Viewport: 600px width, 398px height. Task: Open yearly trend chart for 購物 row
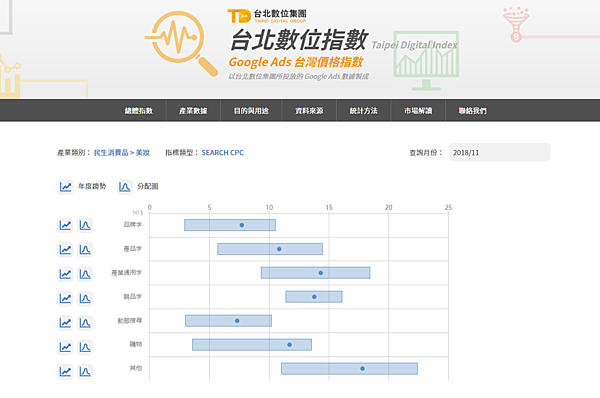tap(65, 347)
